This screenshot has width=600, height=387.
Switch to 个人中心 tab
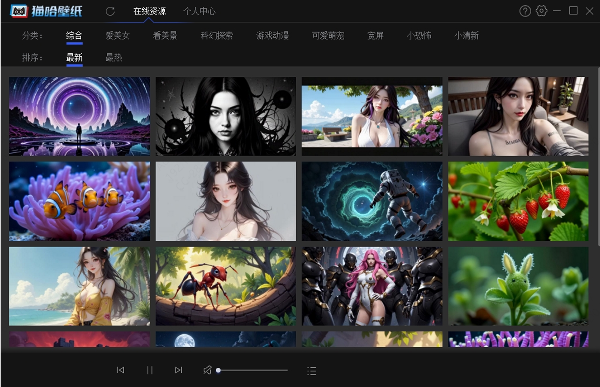tap(199, 11)
